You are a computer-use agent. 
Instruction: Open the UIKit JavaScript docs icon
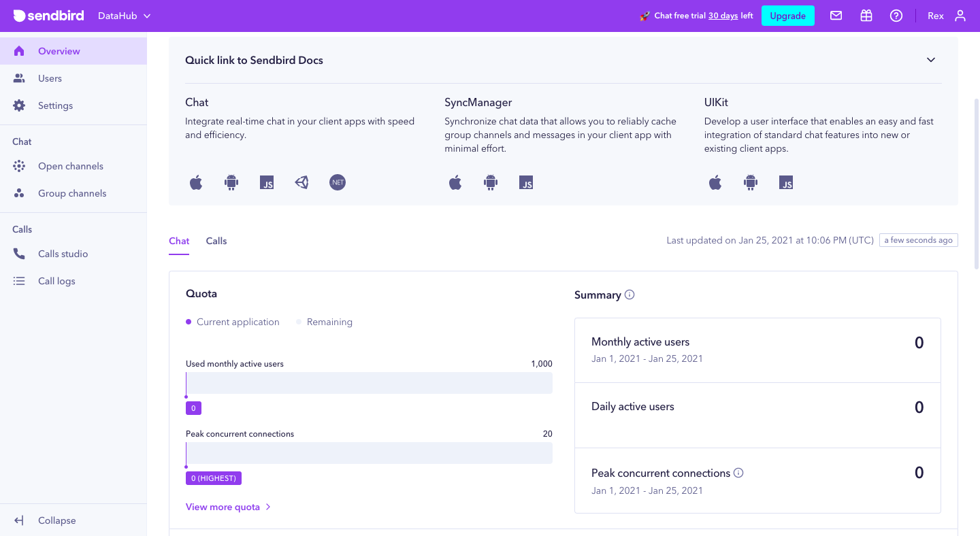tap(786, 182)
